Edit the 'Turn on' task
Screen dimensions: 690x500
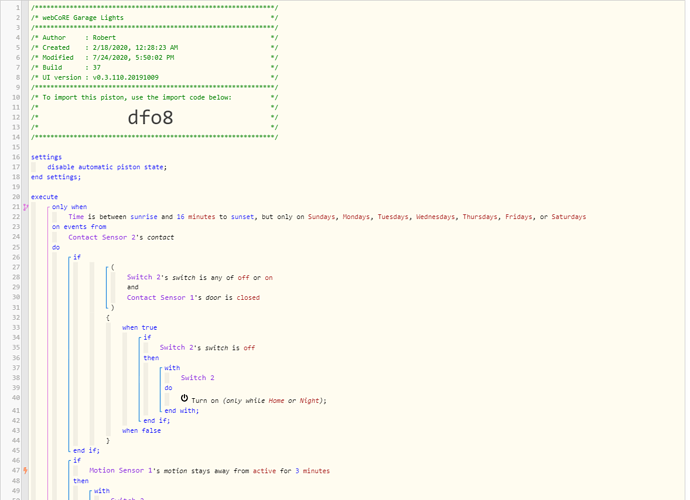coord(205,401)
